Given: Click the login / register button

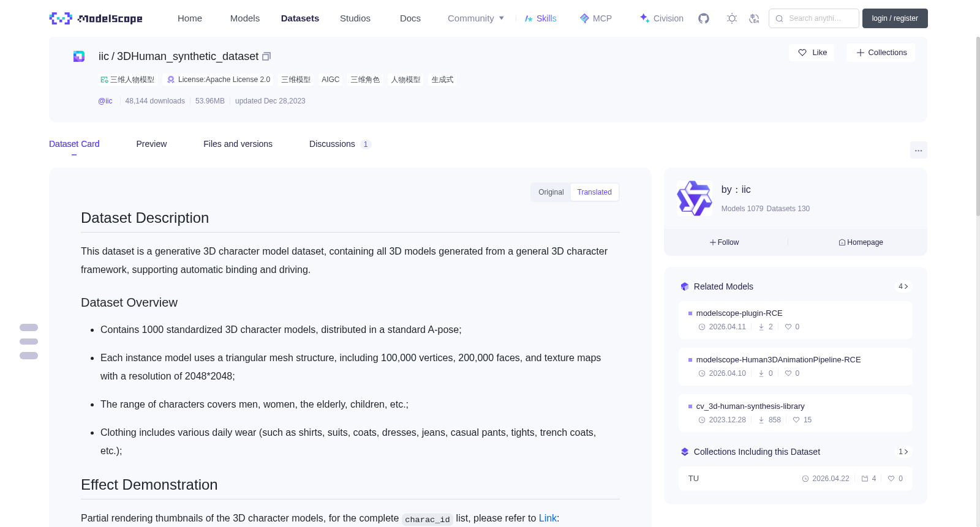Looking at the screenshot, I should point(895,18).
